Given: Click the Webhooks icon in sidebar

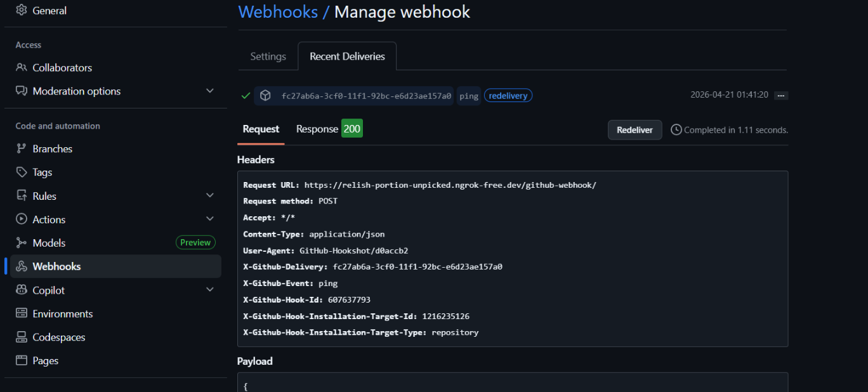Looking at the screenshot, I should point(22,266).
